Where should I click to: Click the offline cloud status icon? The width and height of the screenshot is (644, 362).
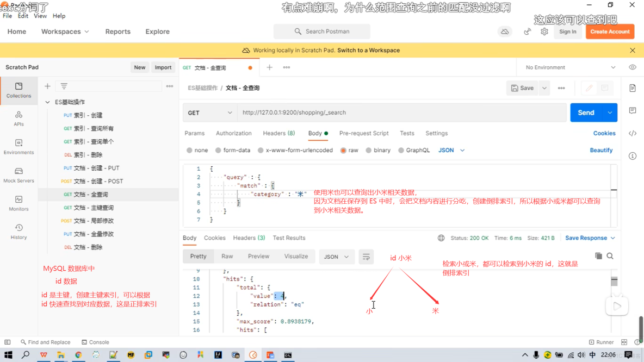point(505,32)
